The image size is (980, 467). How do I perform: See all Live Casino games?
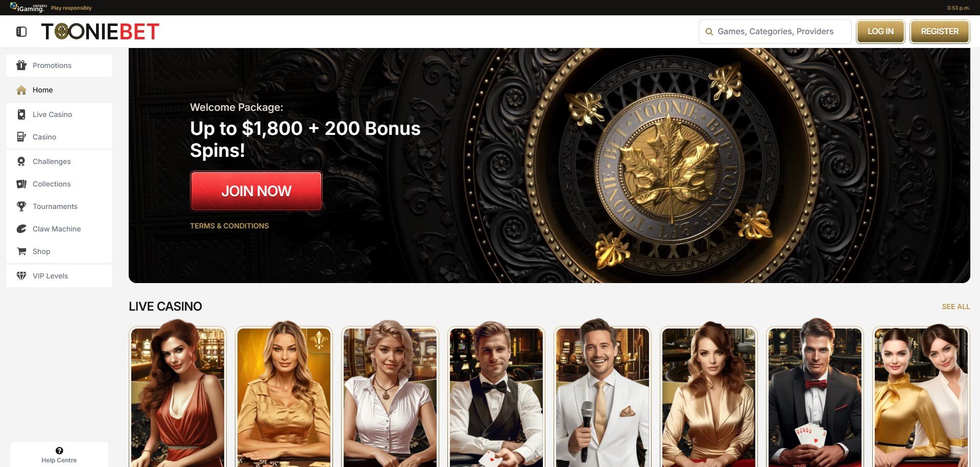[955, 307]
